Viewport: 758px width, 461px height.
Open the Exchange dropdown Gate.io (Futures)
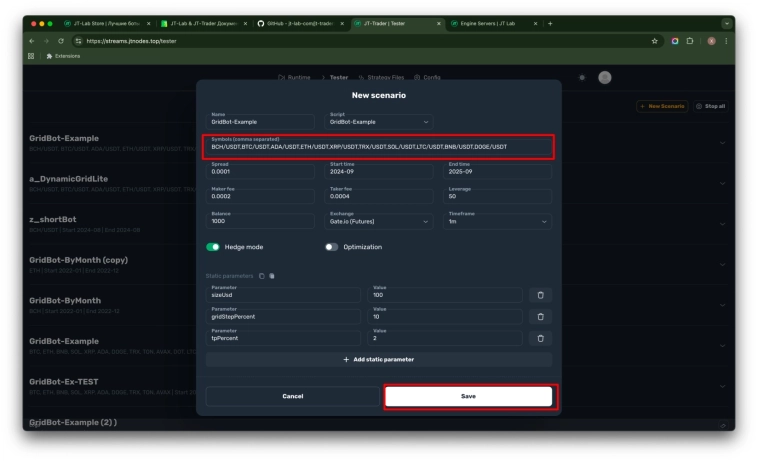(x=380, y=220)
